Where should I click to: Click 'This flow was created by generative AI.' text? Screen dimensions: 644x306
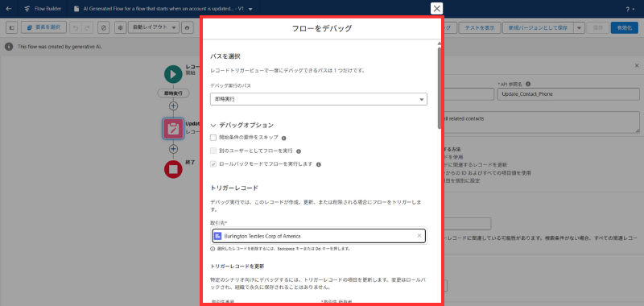click(60, 47)
